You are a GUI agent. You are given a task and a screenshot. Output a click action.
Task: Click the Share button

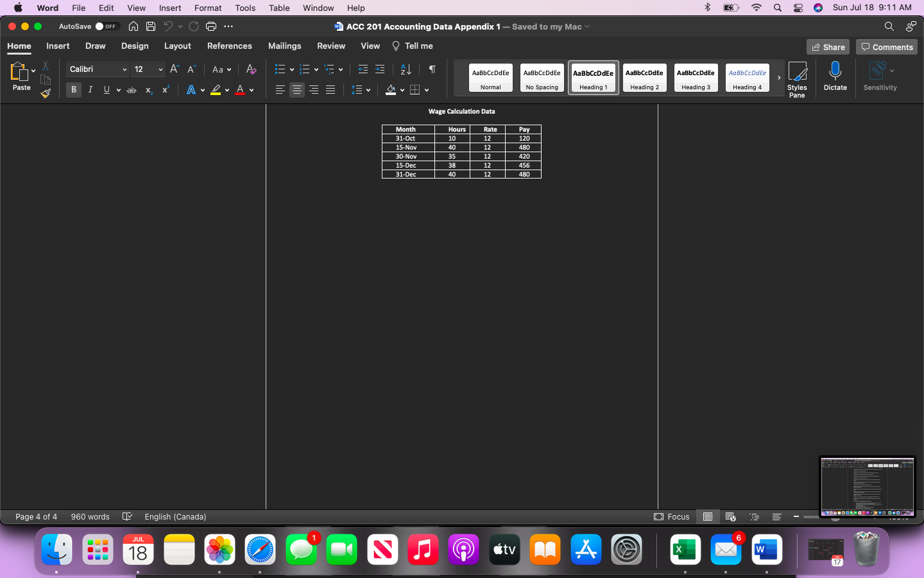[x=828, y=46]
